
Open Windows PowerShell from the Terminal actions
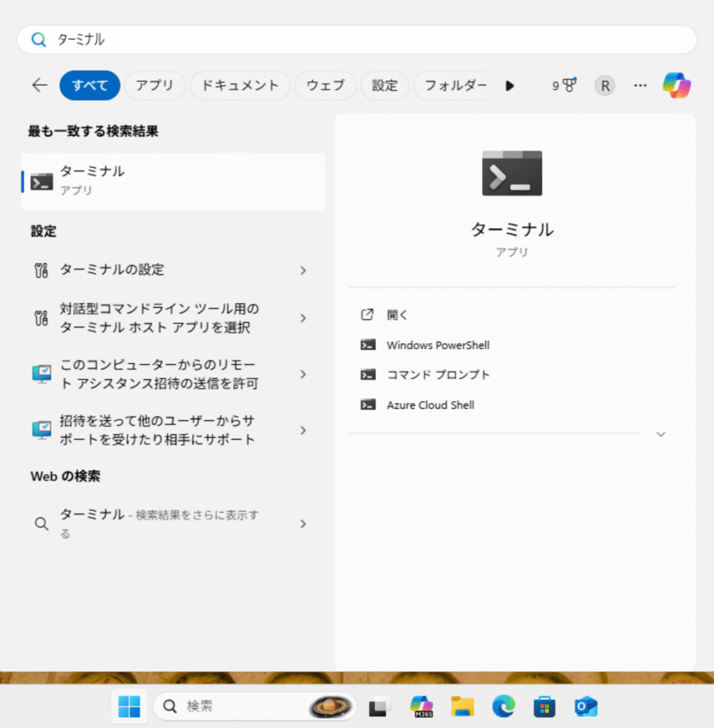(x=437, y=346)
